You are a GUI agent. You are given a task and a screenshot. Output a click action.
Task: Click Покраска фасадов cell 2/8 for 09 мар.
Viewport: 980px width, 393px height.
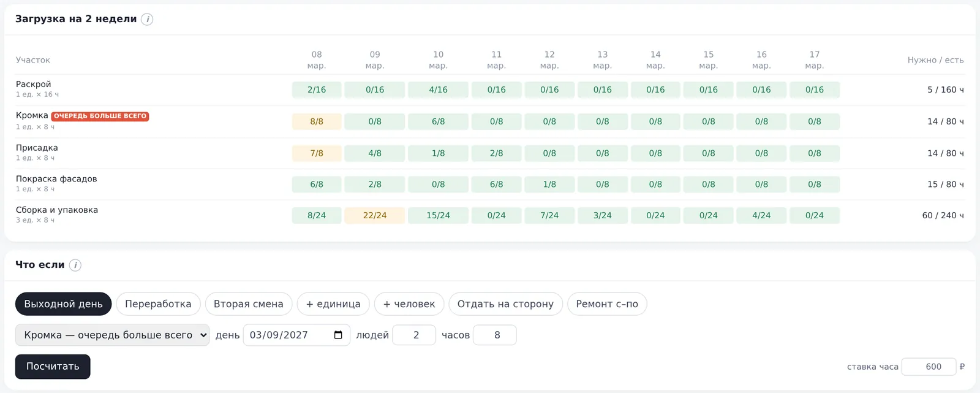click(x=375, y=184)
